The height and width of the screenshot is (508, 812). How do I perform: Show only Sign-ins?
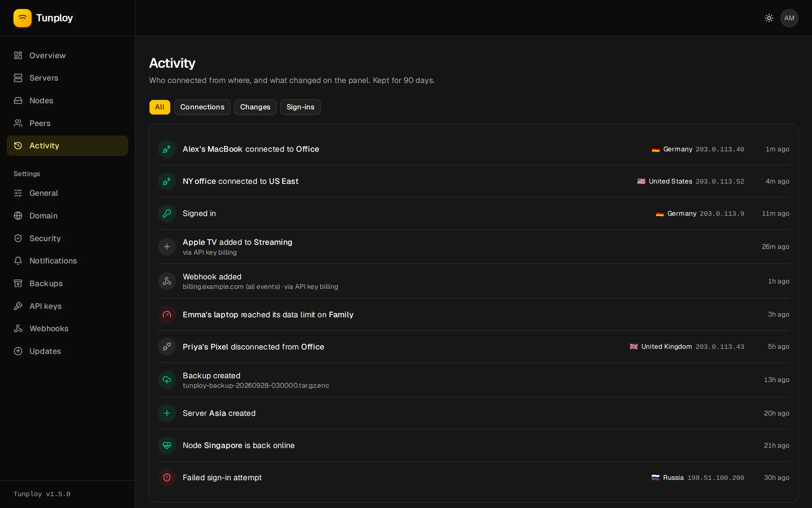[300, 107]
